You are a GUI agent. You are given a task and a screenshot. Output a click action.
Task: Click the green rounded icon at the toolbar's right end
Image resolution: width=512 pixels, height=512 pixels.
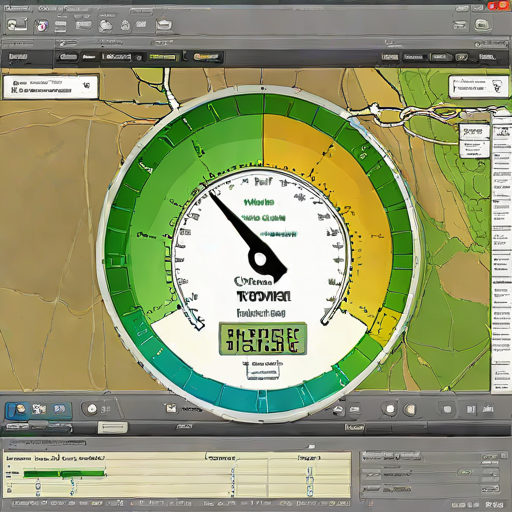tap(483, 24)
